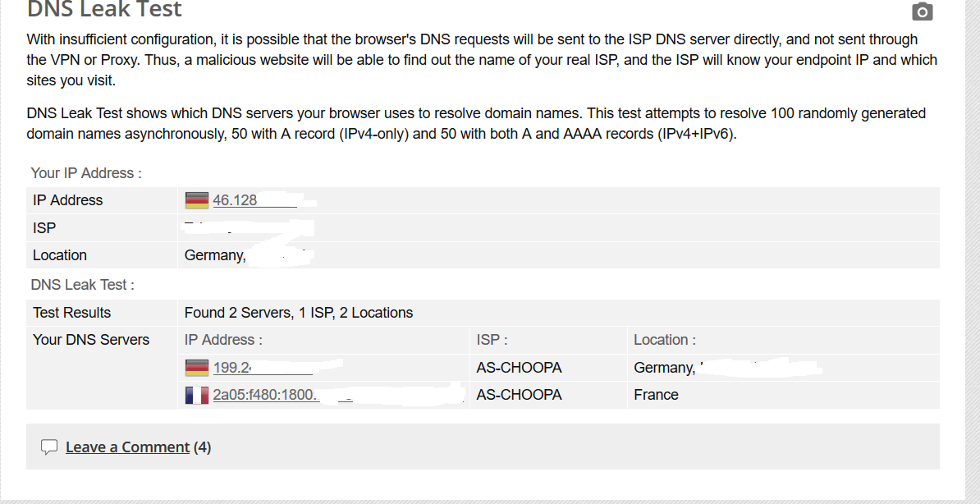Click the French flag beside IPv6 server
Image resolution: width=980 pixels, height=504 pixels.
click(x=197, y=395)
